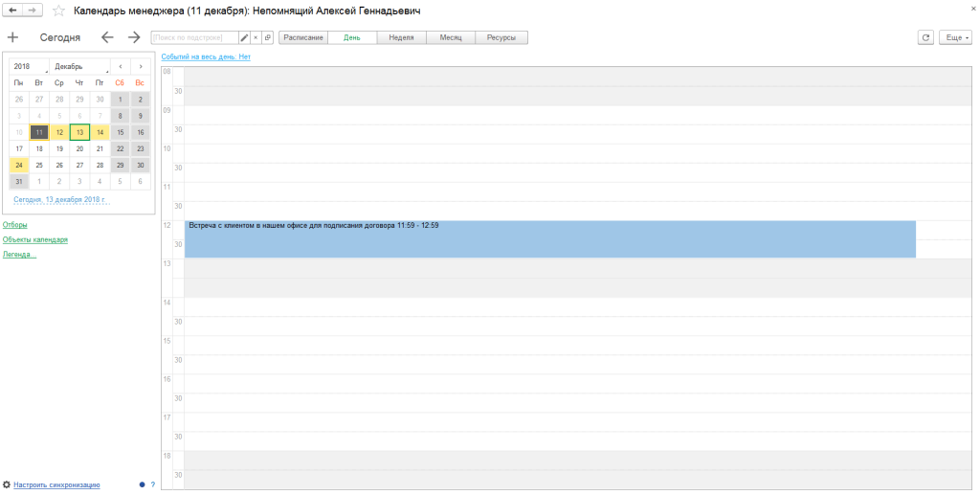Screen dimensions: 980x495
Task: Click the plus icon to add event
Action: [x=12, y=37]
